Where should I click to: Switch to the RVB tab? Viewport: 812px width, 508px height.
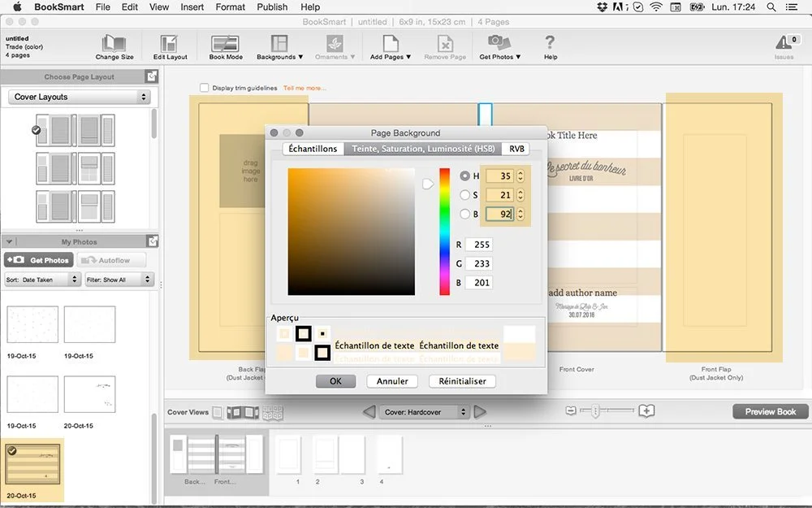pyautogui.click(x=516, y=149)
